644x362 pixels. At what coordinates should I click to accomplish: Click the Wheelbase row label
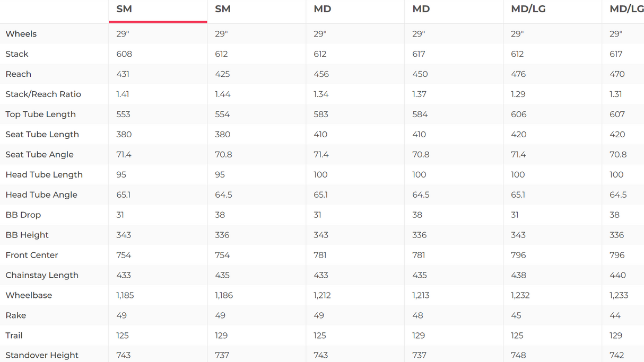(x=29, y=296)
